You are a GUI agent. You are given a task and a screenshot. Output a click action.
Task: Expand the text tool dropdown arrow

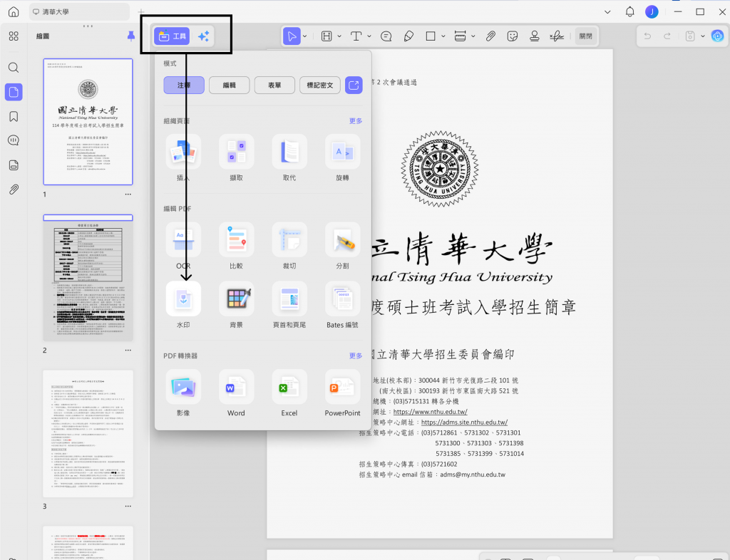(369, 36)
